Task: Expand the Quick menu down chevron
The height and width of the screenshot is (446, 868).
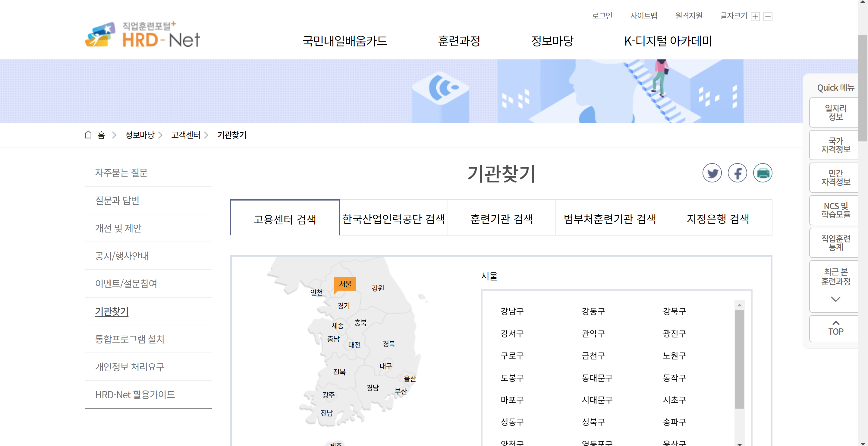Action: click(x=835, y=299)
